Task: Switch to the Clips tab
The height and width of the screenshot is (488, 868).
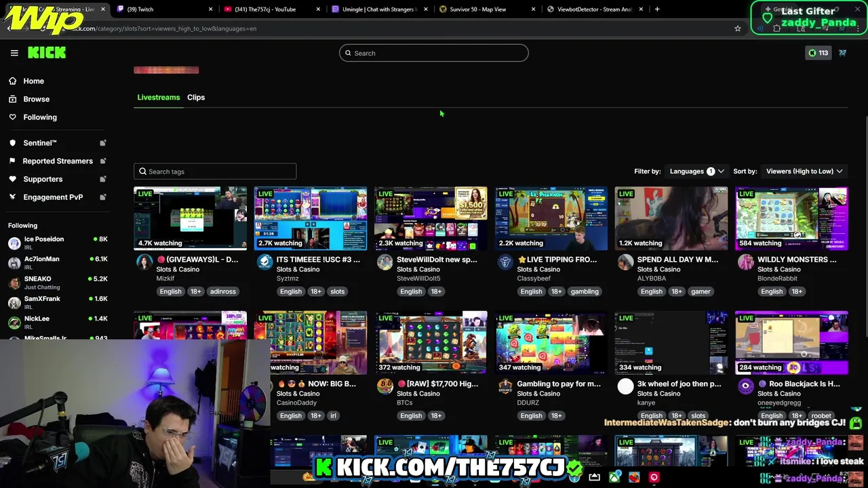Action: pos(196,98)
